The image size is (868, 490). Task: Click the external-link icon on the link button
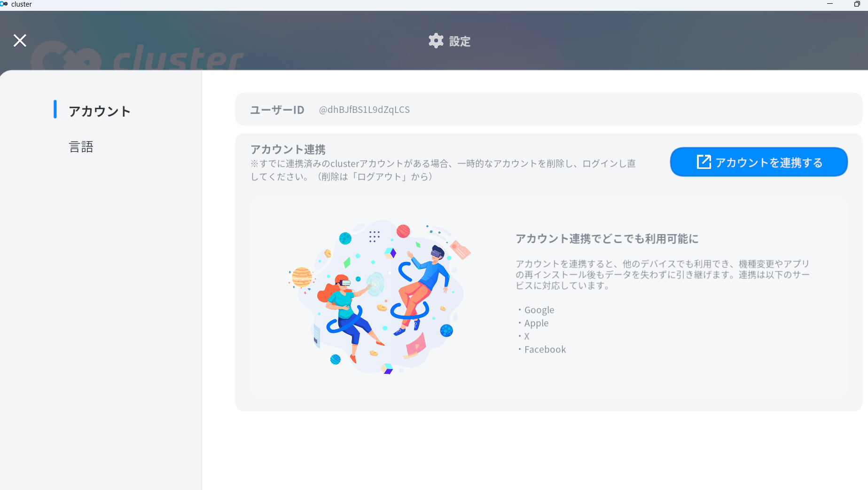pyautogui.click(x=704, y=162)
